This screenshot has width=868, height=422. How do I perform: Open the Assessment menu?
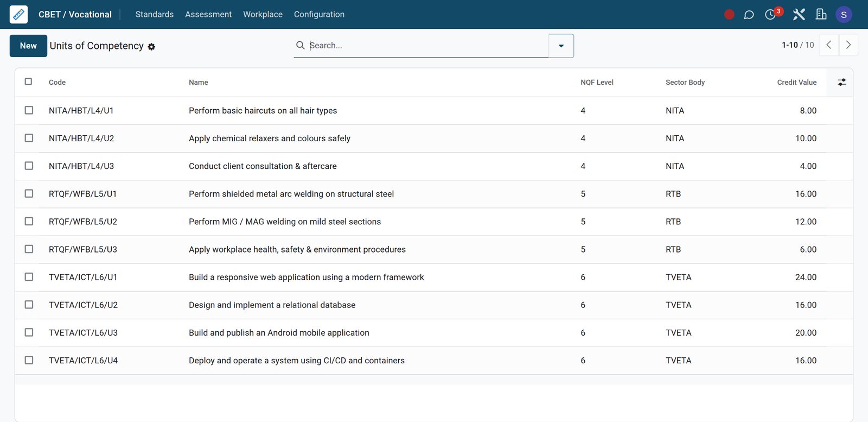[x=208, y=15]
